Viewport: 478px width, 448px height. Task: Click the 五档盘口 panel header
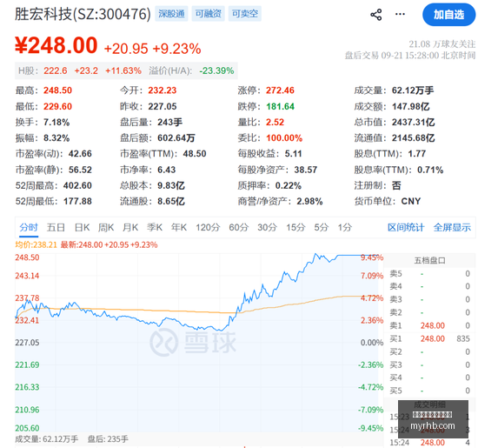click(x=429, y=260)
